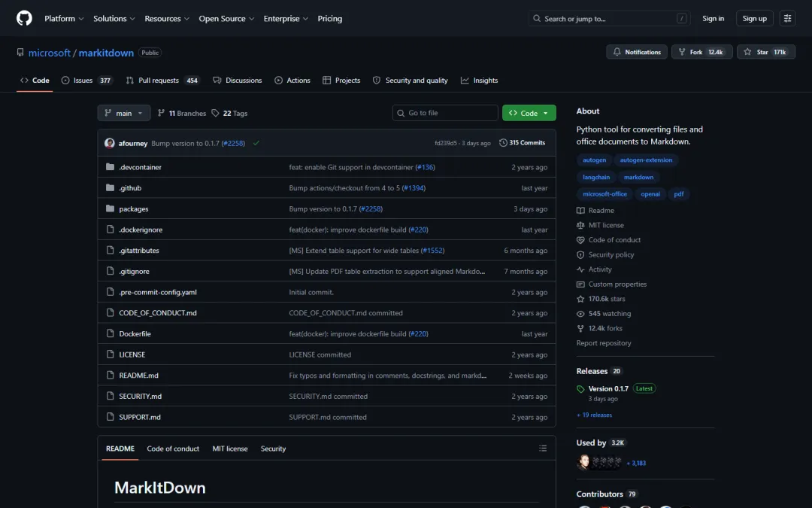This screenshot has width=812, height=508.
Task: Click the folder icon next to .github
Action: (x=110, y=187)
